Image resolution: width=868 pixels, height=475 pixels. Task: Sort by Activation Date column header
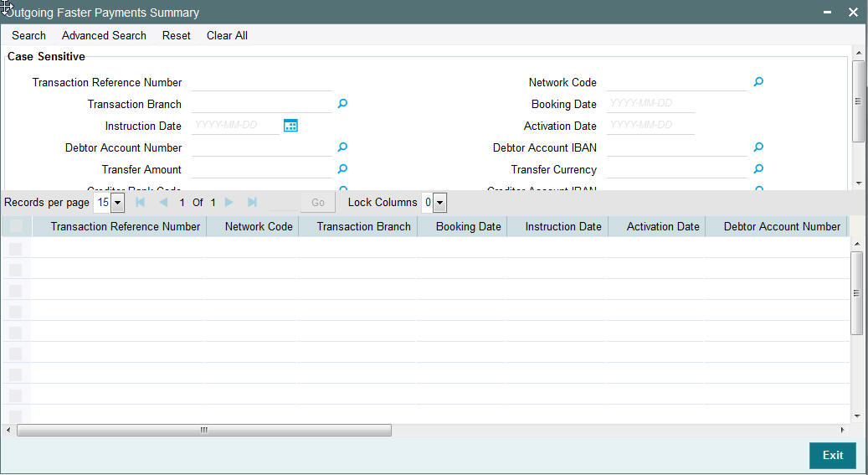[663, 227]
